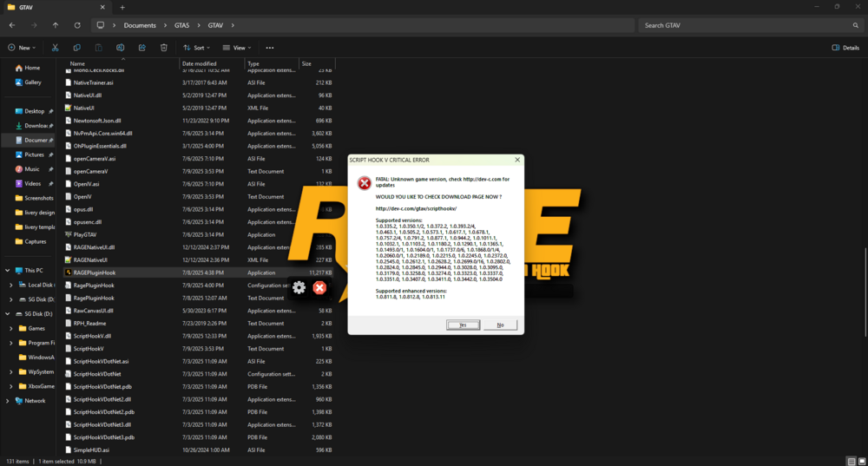Viewport: 868px width, 466px height.
Task: Collapse the SG Disk (D:) expanded node
Action: tap(7, 314)
